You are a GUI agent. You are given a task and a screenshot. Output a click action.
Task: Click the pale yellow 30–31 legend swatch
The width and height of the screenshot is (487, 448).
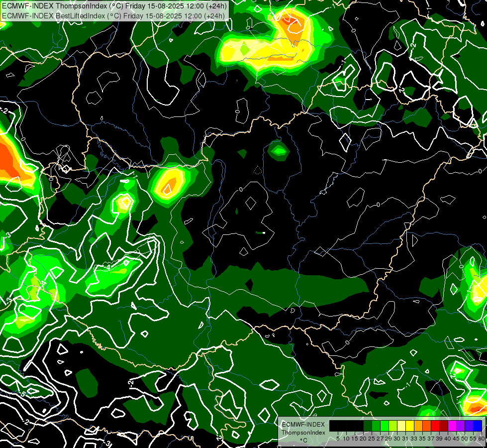pyautogui.click(x=401, y=426)
